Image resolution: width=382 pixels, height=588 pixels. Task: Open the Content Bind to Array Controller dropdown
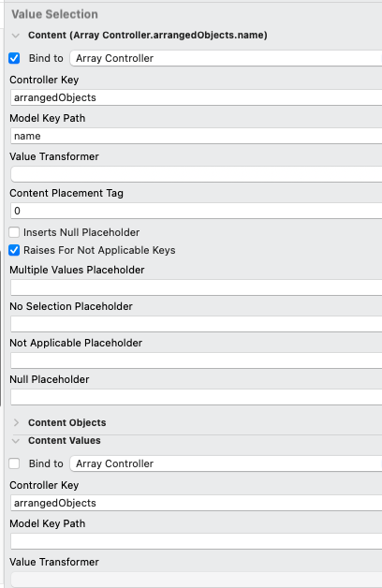coord(226,58)
